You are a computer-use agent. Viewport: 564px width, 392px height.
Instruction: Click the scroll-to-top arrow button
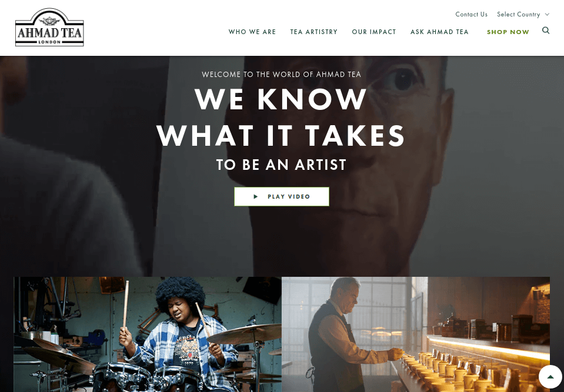(550, 377)
